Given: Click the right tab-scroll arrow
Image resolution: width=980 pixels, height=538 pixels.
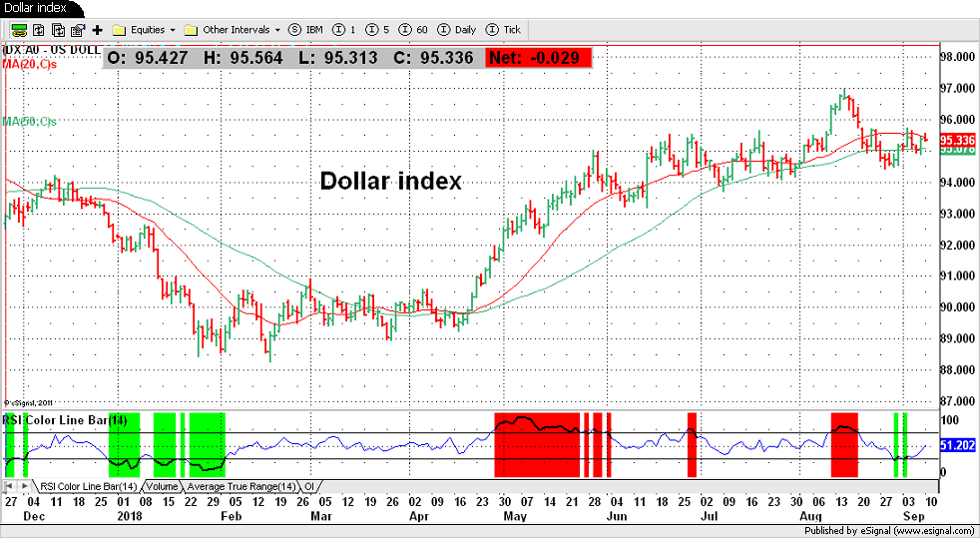Looking at the screenshot, I should point(24,485).
